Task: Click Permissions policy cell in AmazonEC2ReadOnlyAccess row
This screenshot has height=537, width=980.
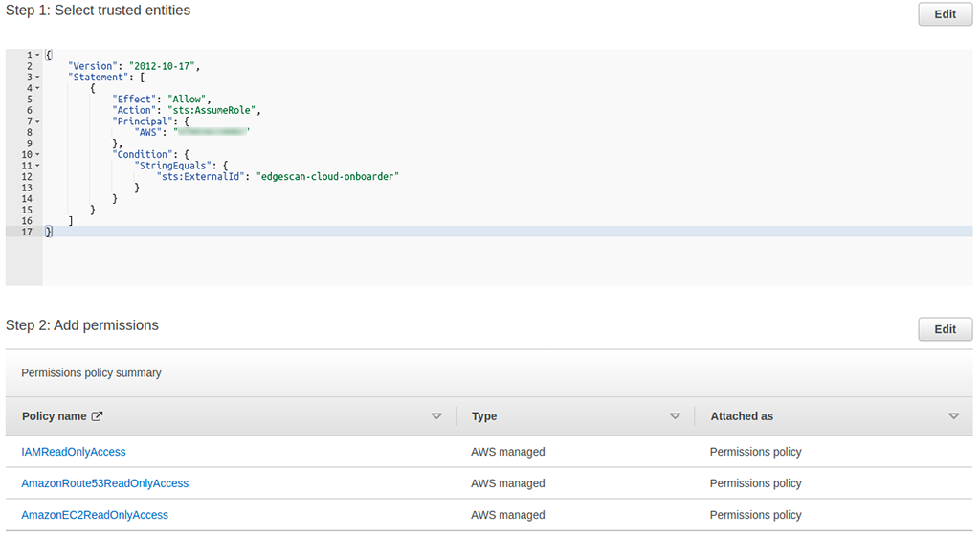Action: [756, 515]
